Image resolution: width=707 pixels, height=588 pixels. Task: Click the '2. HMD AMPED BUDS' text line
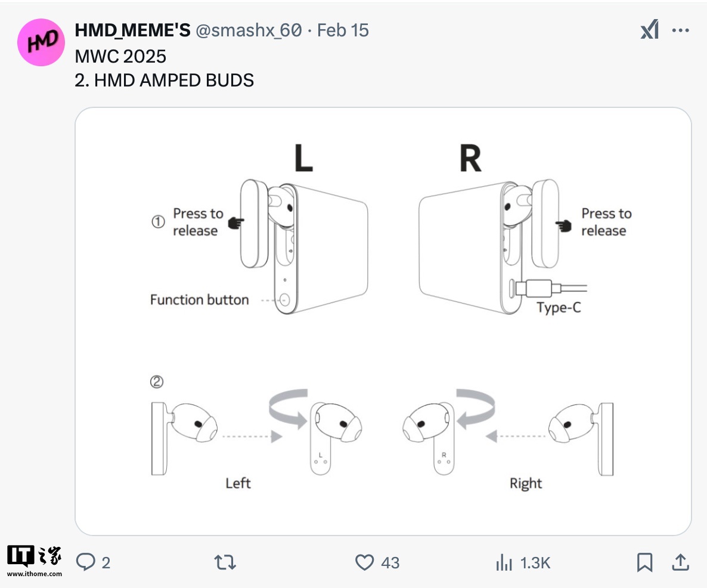click(165, 80)
